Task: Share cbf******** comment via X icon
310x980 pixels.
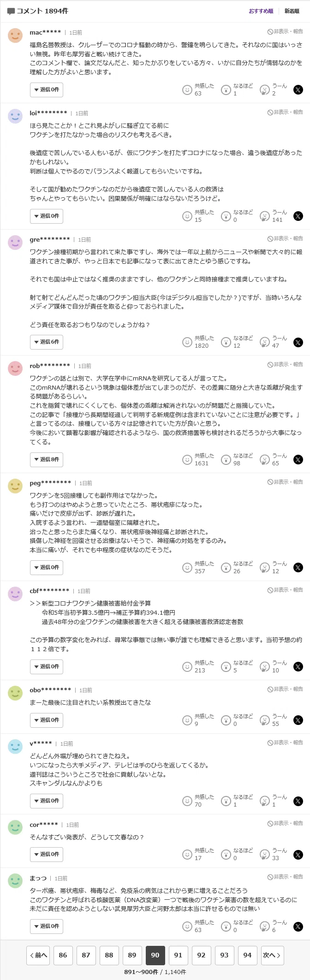Action: coord(298,666)
